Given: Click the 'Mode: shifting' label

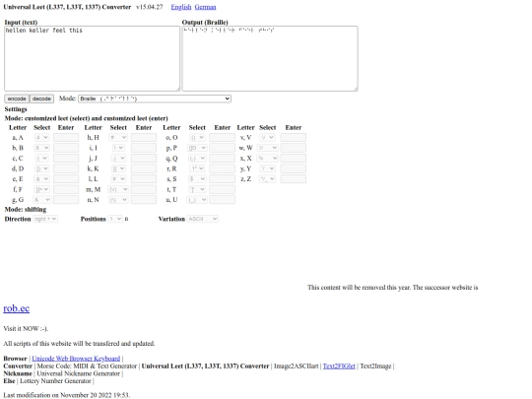Looking at the screenshot, I should coord(26,209).
